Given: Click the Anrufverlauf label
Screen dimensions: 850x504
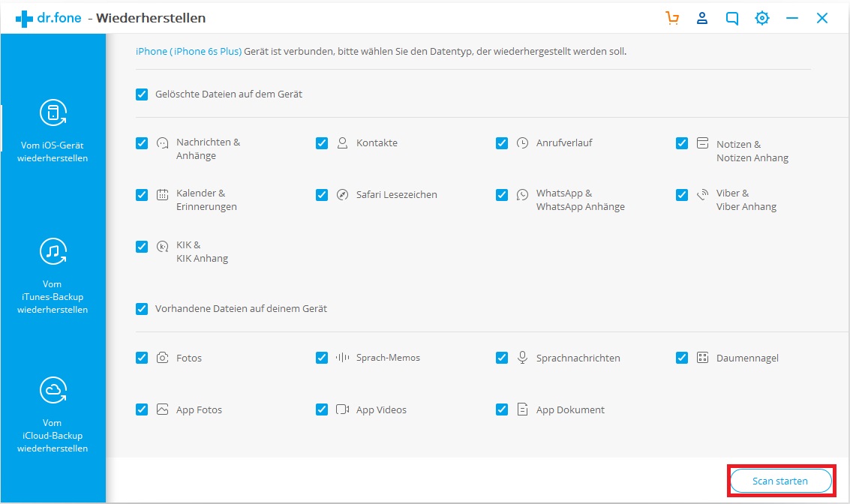Looking at the screenshot, I should click(x=563, y=143).
